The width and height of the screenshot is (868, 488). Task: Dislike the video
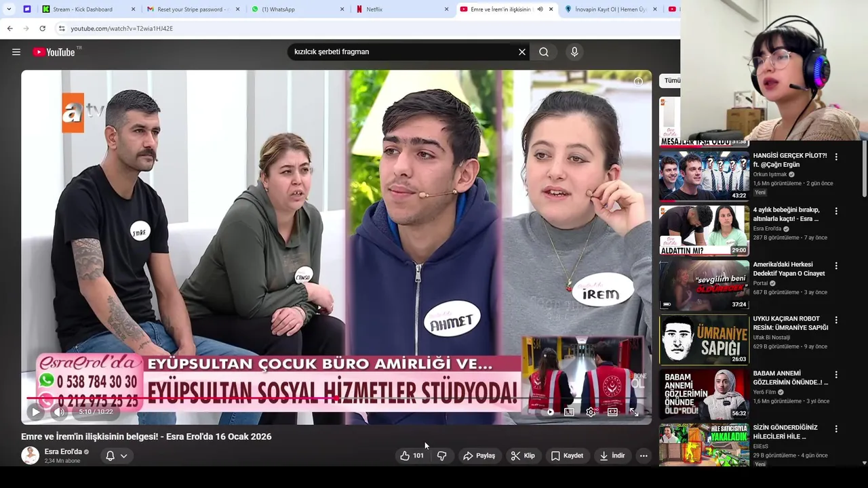click(x=441, y=455)
